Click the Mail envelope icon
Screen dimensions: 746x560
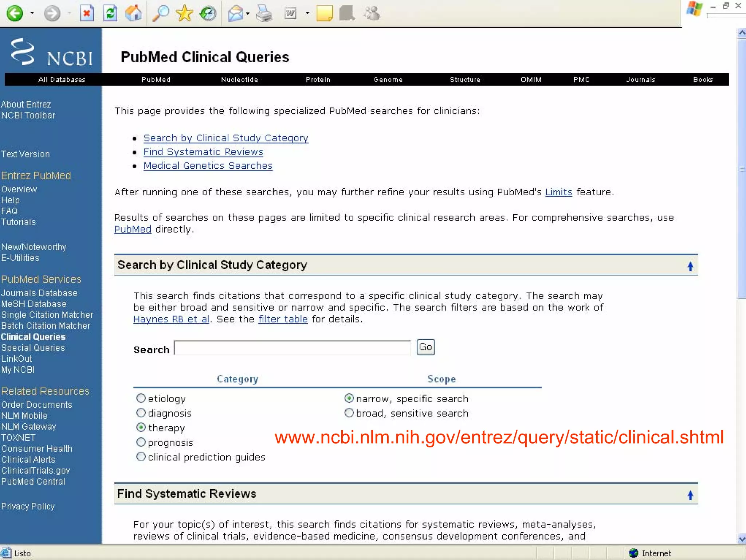(x=236, y=13)
